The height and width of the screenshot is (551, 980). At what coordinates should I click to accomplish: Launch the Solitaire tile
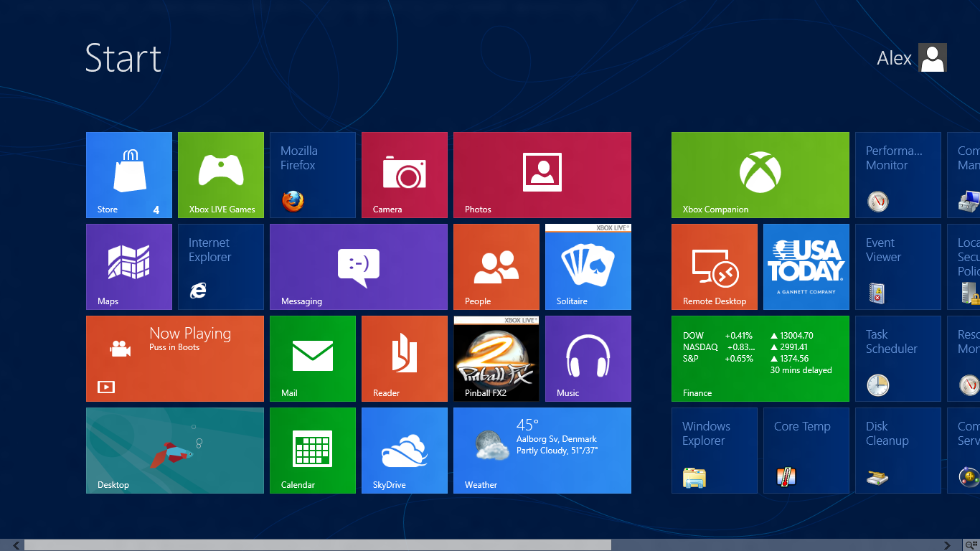(x=588, y=267)
